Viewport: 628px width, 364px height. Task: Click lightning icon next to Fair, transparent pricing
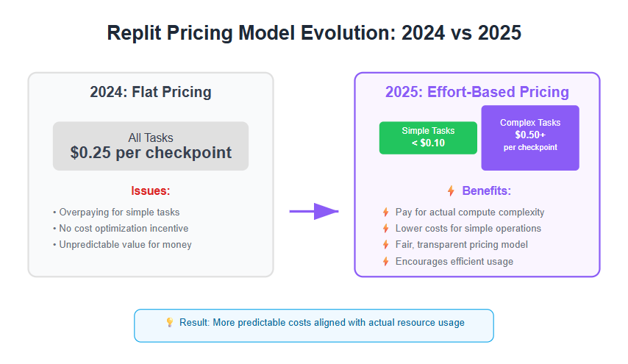(x=385, y=245)
